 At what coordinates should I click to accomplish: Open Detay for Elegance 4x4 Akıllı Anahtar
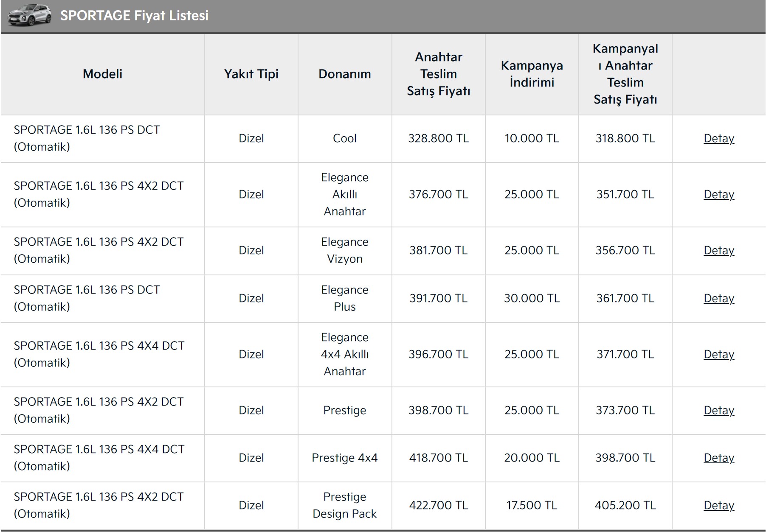718,354
